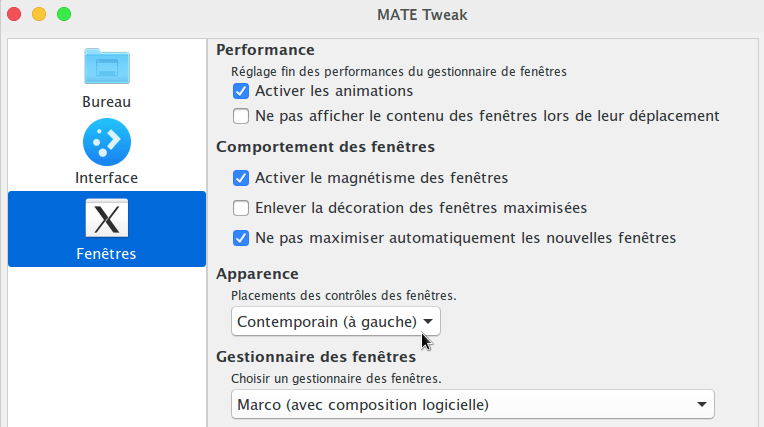Click the MATE Tweak title bar
The width and height of the screenshot is (764, 427).
(x=422, y=15)
